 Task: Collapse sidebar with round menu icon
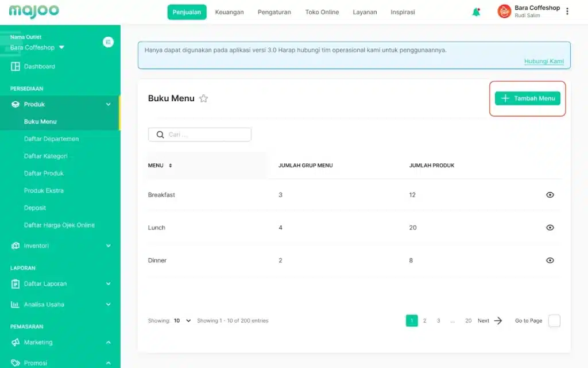point(108,42)
